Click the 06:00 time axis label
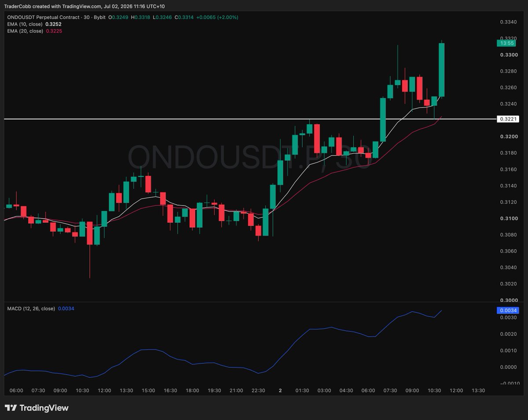Image resolution: width=528 pixels, height=420 pixels. 16,391
